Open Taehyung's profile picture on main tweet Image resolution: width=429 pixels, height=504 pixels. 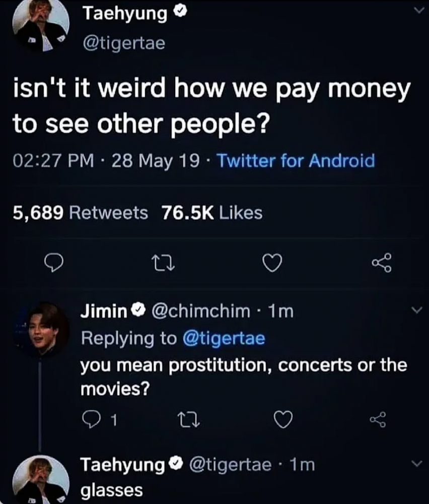click(40, 25)
